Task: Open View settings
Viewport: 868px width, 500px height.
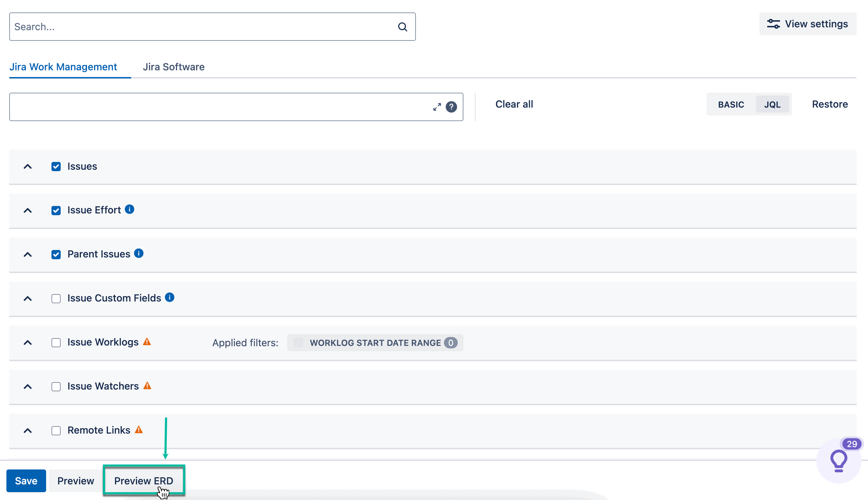Action: coord(808,24)
